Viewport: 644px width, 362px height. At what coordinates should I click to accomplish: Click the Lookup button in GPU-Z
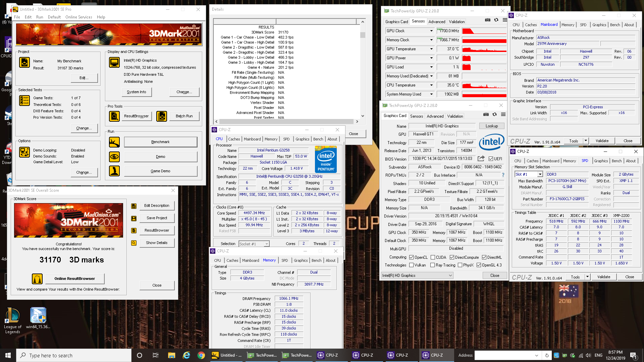tap(491, 126)
